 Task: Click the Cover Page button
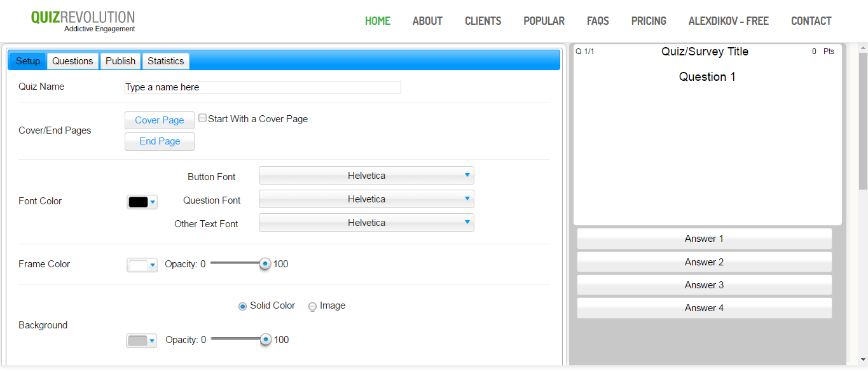point(160,120)
